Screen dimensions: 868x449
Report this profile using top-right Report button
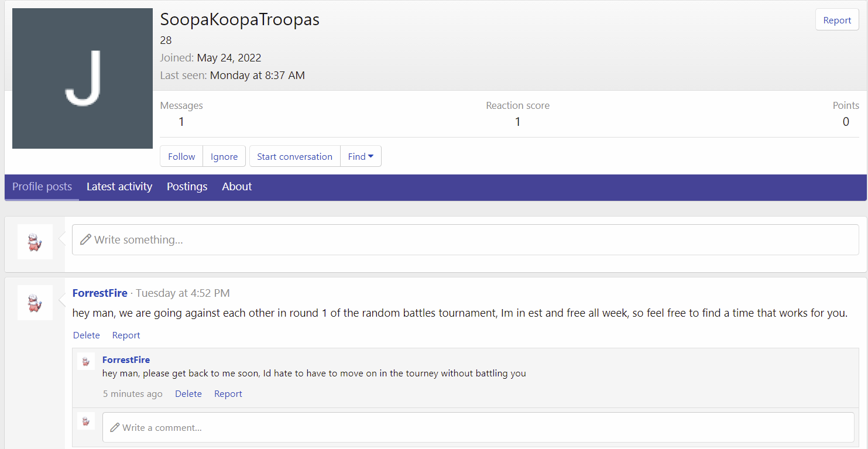click(x=836, y=20)
